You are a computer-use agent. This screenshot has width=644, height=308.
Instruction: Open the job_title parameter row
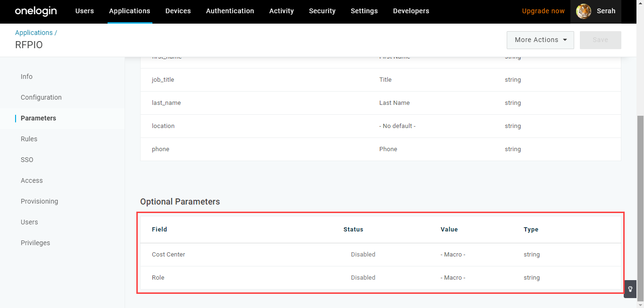click(x=381, y=80)
